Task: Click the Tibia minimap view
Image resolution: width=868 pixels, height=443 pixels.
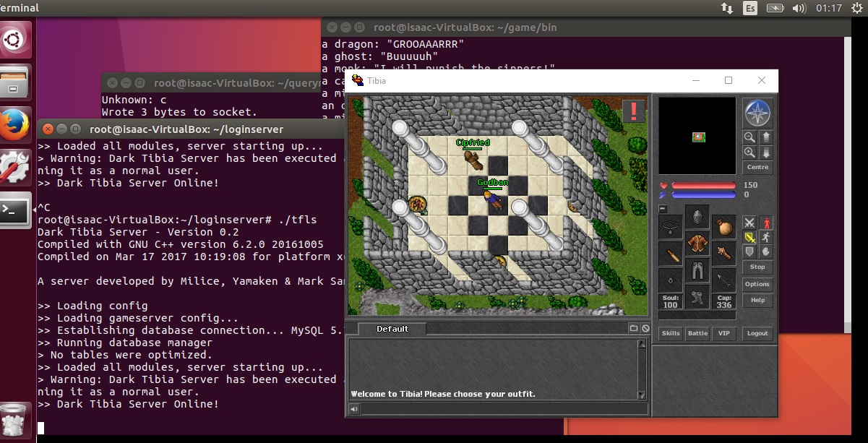Action: click(697, 136)
